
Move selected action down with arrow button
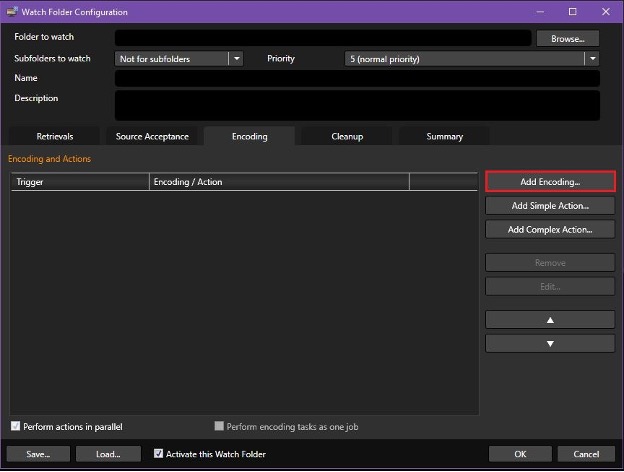(x=550, y=344)
